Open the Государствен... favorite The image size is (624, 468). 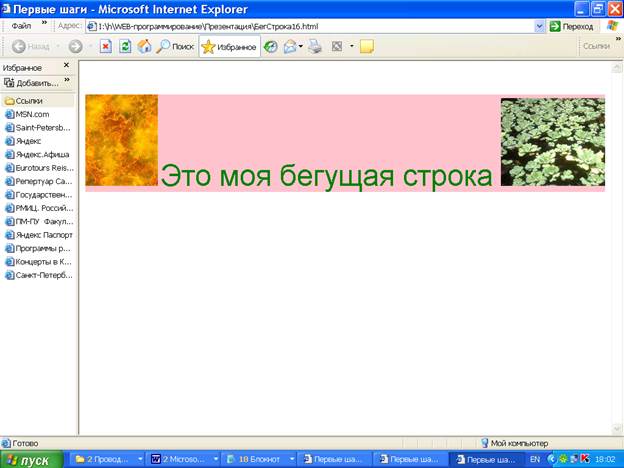pyautogui.click(x=38, y=195)
